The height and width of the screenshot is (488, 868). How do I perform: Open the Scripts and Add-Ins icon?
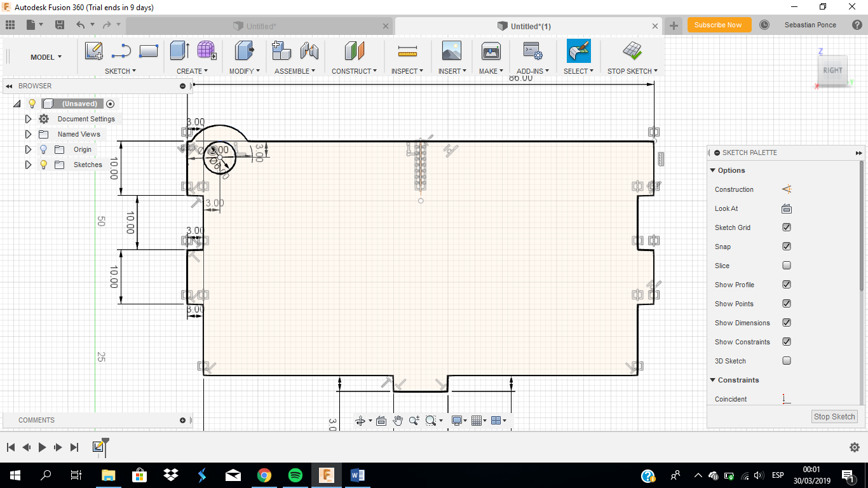532,51
